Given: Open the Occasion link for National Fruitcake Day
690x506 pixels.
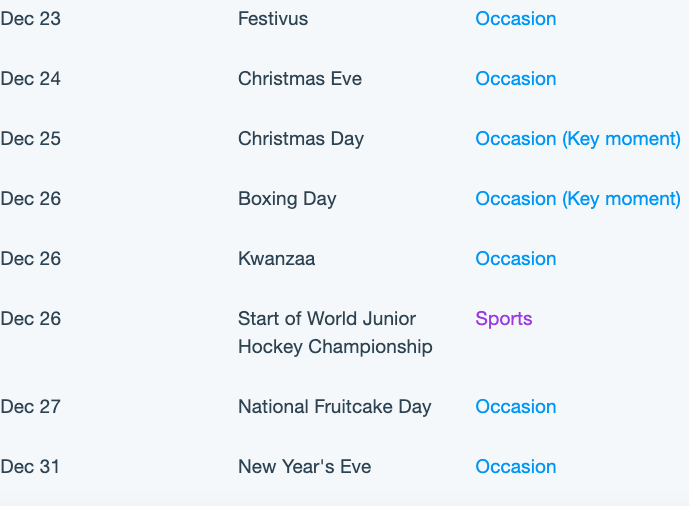Looking at the screenshot, I should coord(516,407).
